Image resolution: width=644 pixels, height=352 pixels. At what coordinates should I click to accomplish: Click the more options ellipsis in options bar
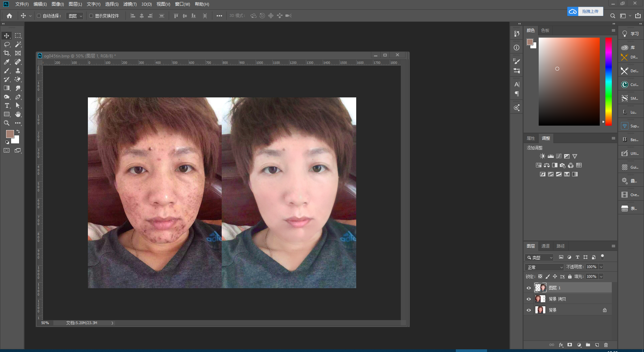pos(219,16)
